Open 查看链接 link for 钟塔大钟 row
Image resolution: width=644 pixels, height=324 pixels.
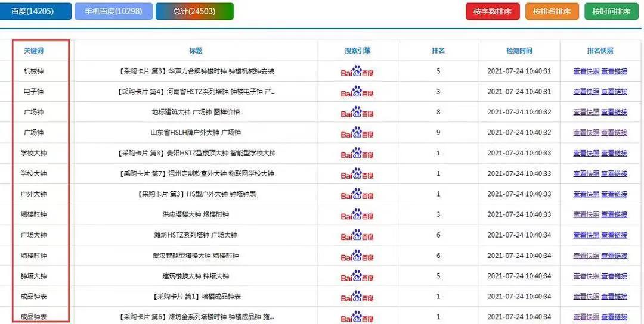(x=614, y=276)
